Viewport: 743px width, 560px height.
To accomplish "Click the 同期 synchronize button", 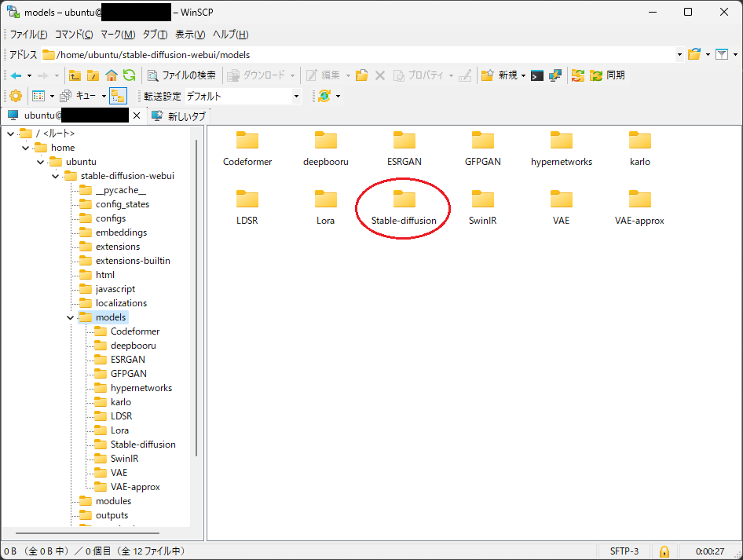I will (x=607, y=75).
